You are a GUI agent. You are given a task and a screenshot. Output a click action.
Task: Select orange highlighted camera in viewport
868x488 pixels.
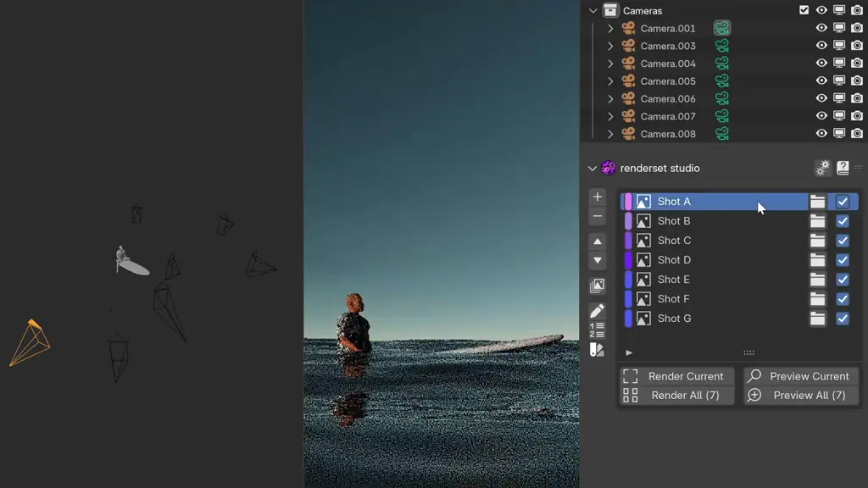coord(31,343)
